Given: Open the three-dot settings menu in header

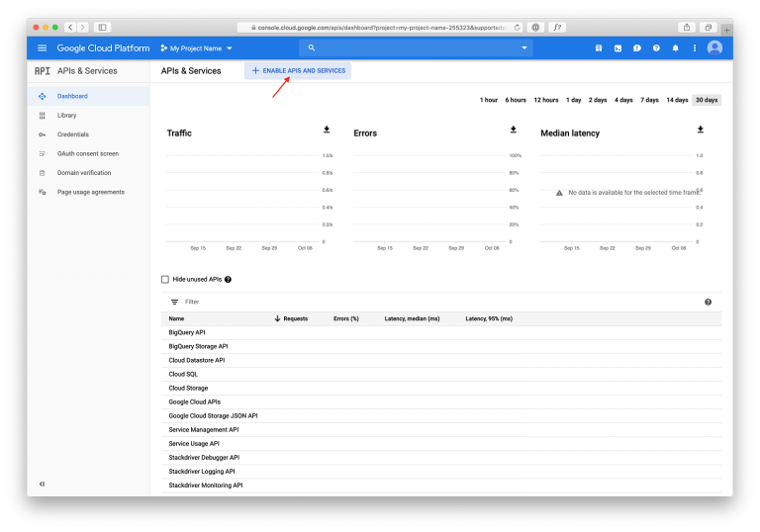Looking at the screenshot, I should (695, 48).
